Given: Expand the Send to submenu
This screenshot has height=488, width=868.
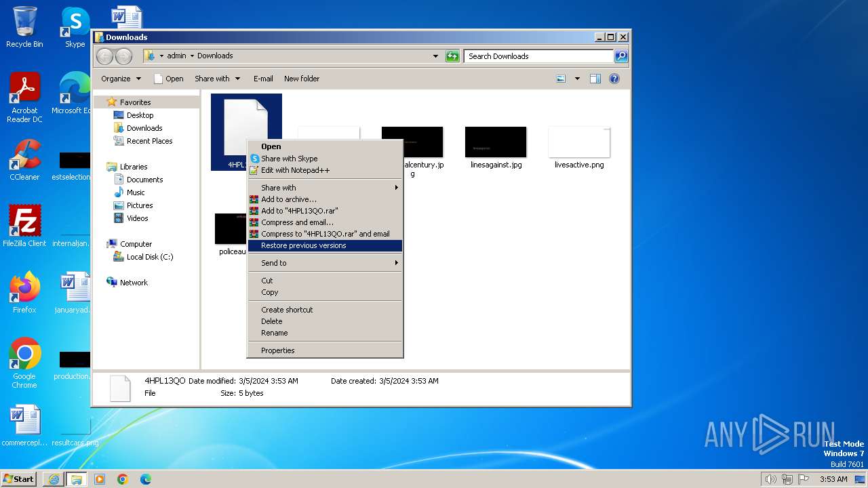Looking at the screenshot, I should click(325, 263).
